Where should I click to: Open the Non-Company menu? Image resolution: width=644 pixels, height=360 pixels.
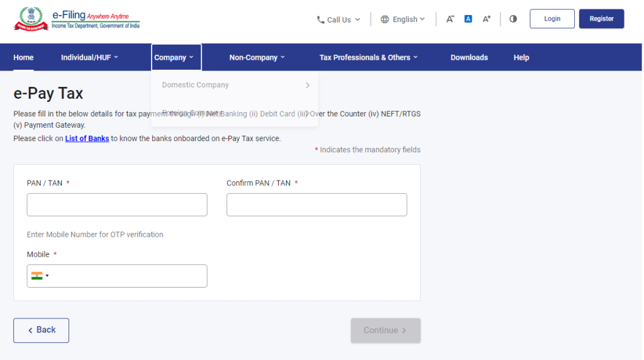coord(257,57)
